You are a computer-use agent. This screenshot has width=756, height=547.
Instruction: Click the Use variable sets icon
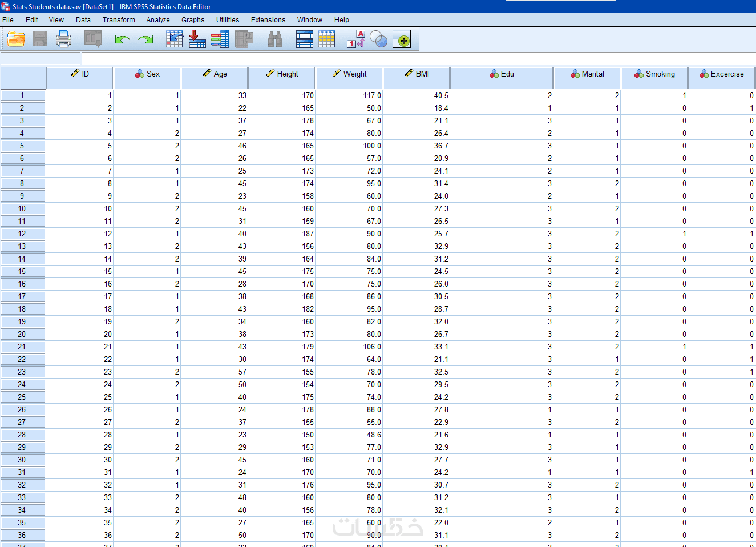pos(378,39)
